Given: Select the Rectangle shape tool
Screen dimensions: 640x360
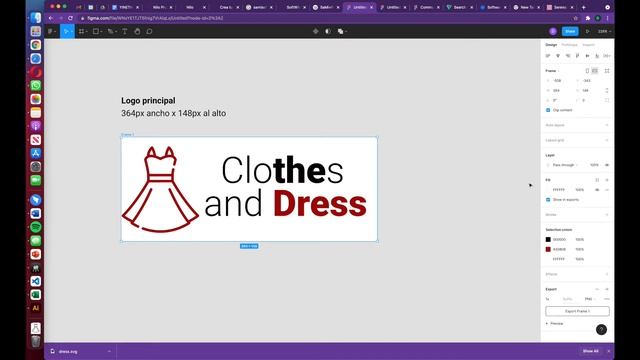Looking at the screenshot, I should [x=96, y=31].
